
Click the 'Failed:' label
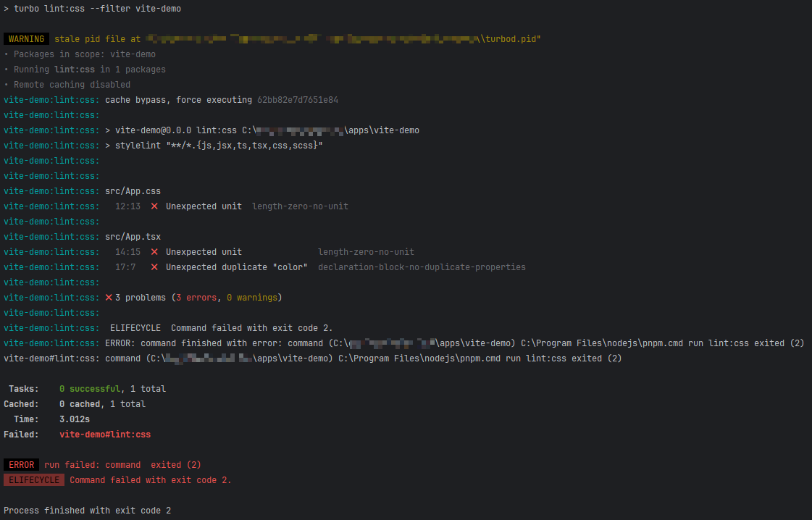[21, 435]
